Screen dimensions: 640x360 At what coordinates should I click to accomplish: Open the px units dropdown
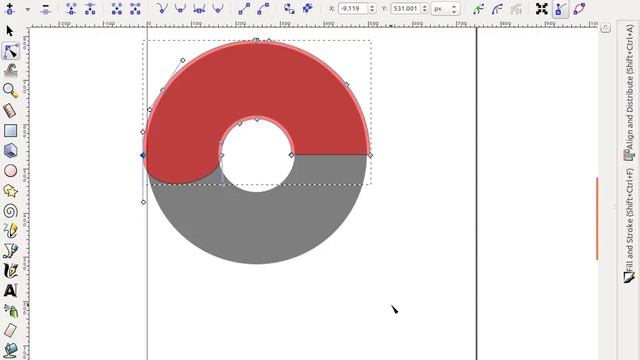(x=445, y=9)
